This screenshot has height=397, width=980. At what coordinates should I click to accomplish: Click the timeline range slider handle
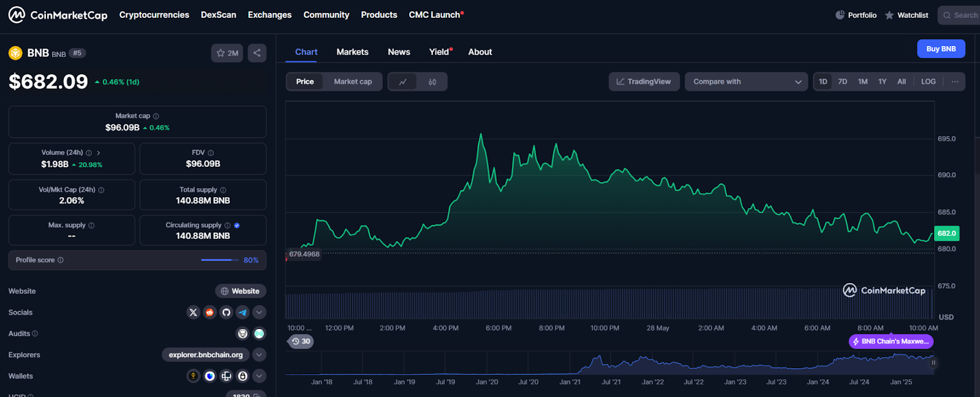coord(933,363)
